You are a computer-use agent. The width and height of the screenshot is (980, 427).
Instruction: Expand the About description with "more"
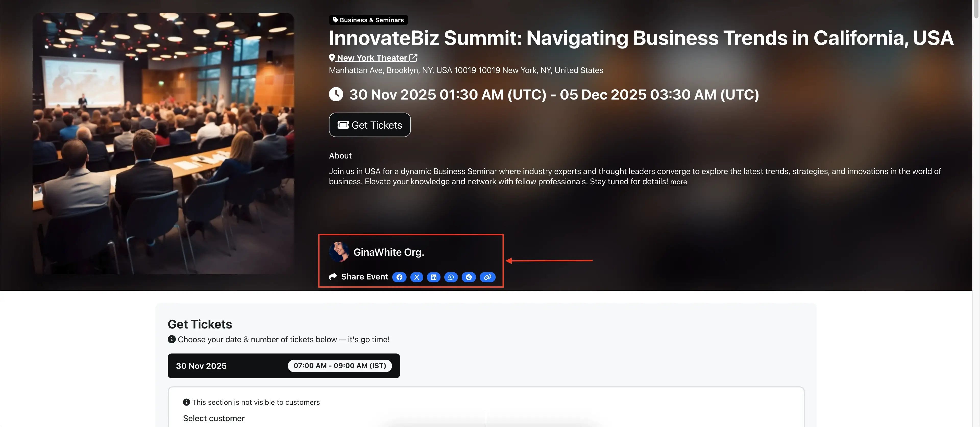click(x=678, y=182)
